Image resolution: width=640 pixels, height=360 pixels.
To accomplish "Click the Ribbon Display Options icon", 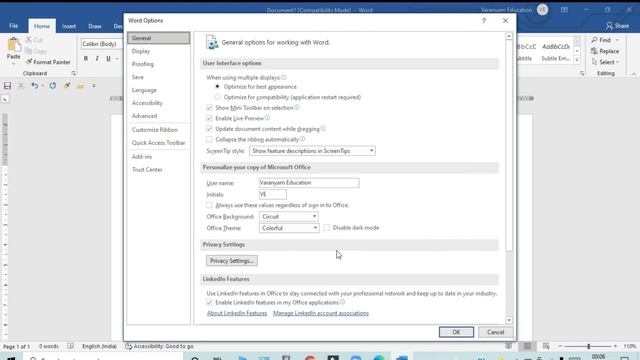I will [564, 10].
